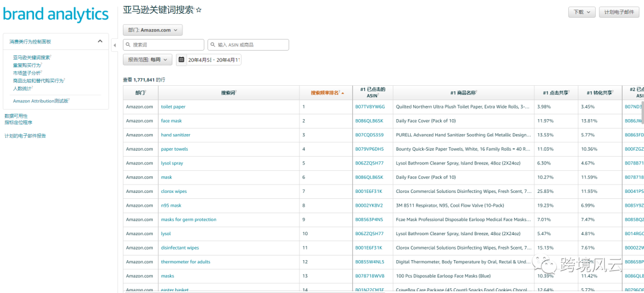Focus the 搜索词 search input field
Viewport: 644px width, 293px height.
pos(164,45)
